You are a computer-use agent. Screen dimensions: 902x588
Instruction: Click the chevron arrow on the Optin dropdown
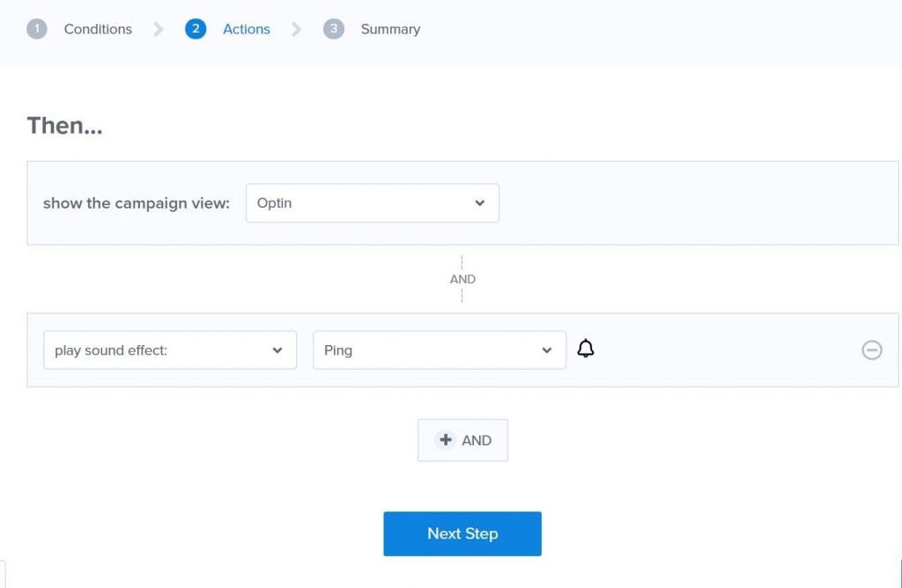coord(480,202)
